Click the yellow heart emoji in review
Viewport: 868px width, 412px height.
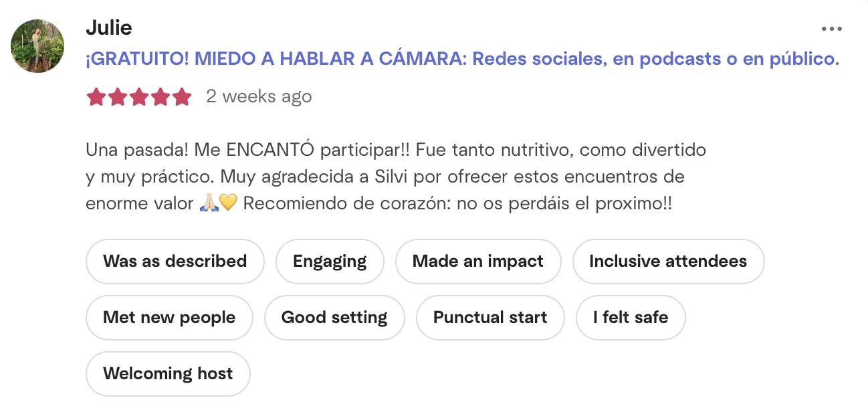click(x=228, y=203)
